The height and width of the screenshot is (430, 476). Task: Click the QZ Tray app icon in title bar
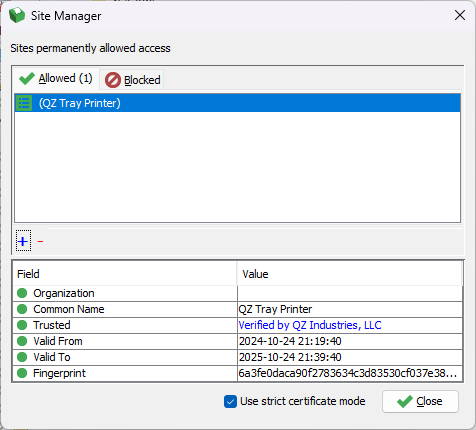click(x=17, y=15)
